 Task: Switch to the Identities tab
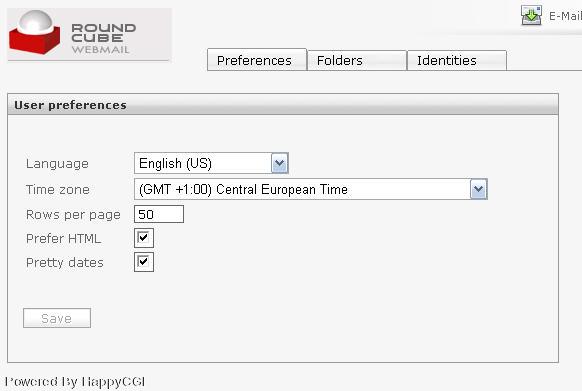pos(457,61)
